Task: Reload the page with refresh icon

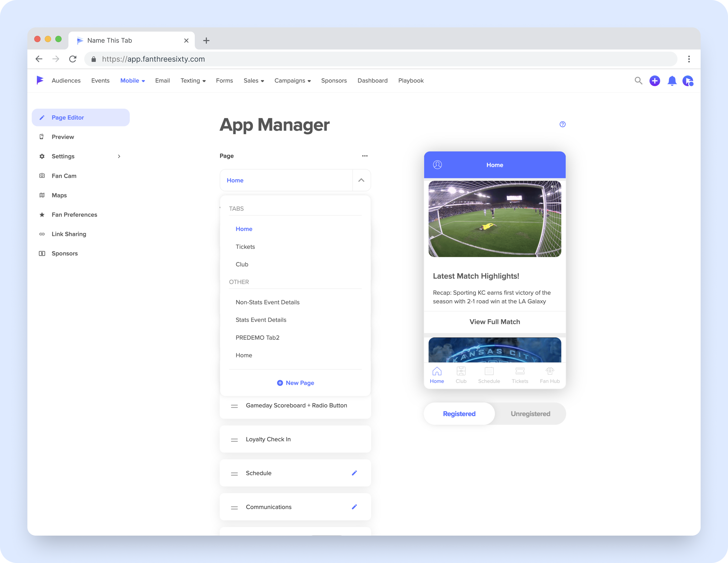Action: pyautogui.click(x=73, y=59)
